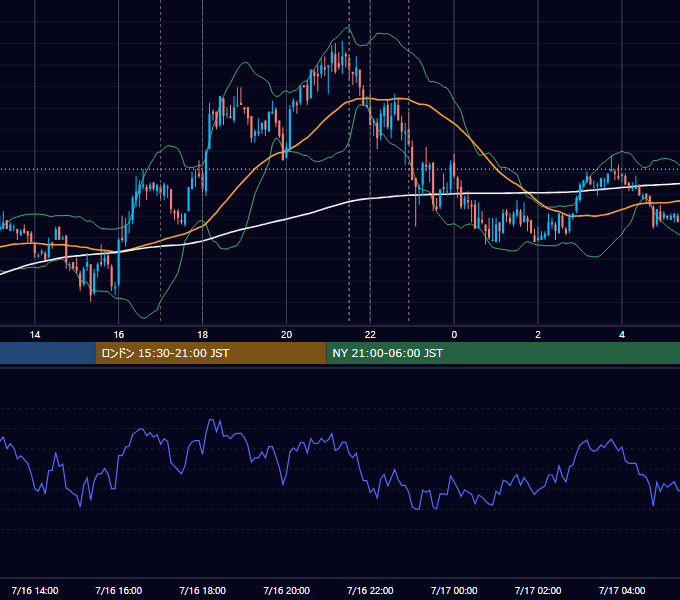Click the 20 hour label on price chart
680x600 pixels.
point(286,335)
